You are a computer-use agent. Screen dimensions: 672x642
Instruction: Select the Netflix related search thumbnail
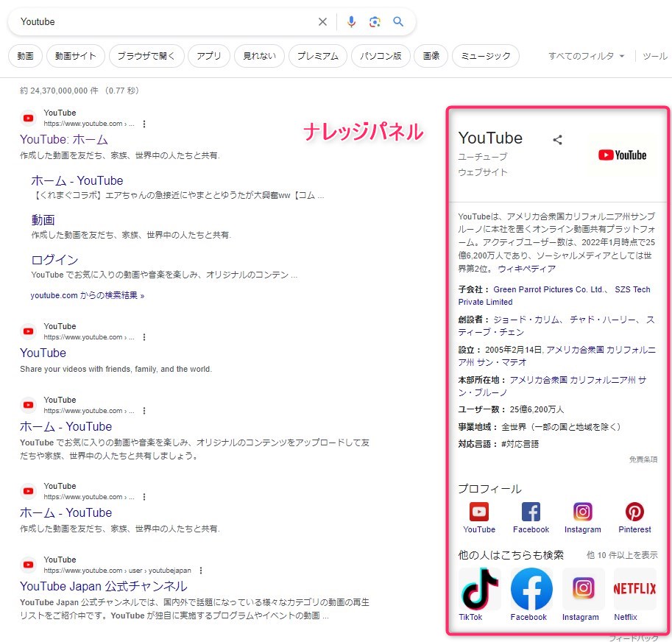[634, 588]
